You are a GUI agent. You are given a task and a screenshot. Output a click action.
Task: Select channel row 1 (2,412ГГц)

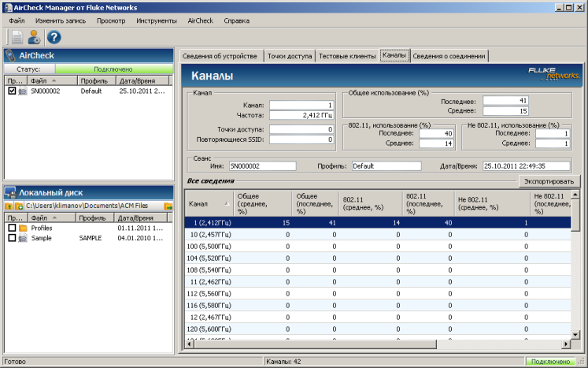378,223
